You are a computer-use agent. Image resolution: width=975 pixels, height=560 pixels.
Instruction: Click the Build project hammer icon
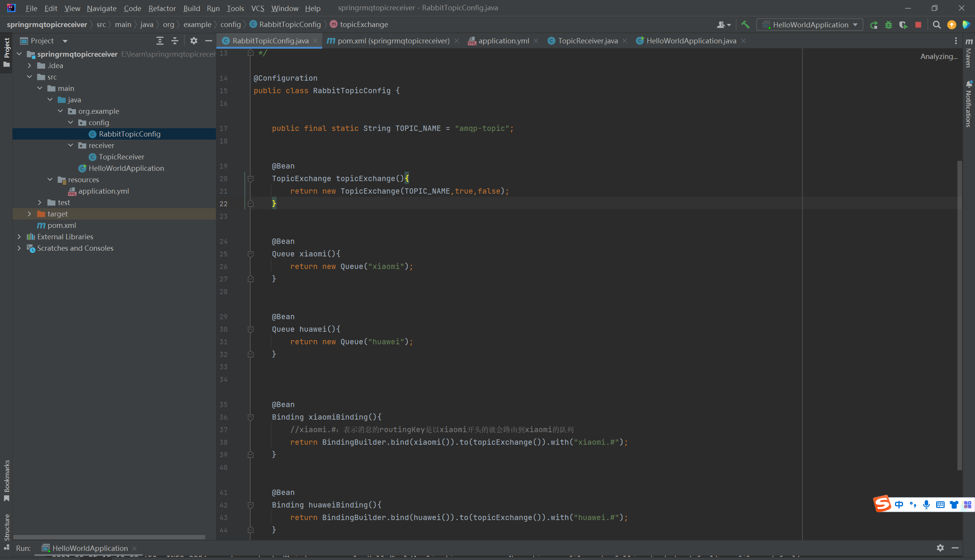[x=745, y=25]
